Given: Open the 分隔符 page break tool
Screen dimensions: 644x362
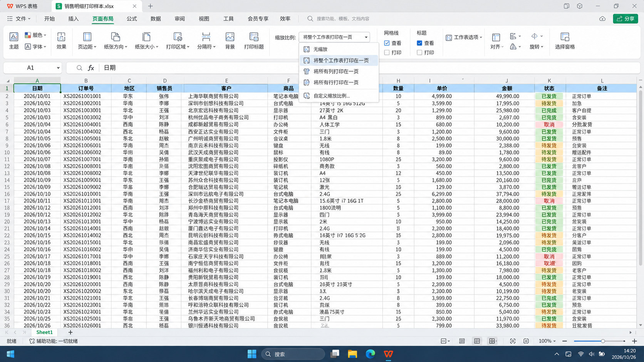Looking at the screenshot, I should point(206,40).
